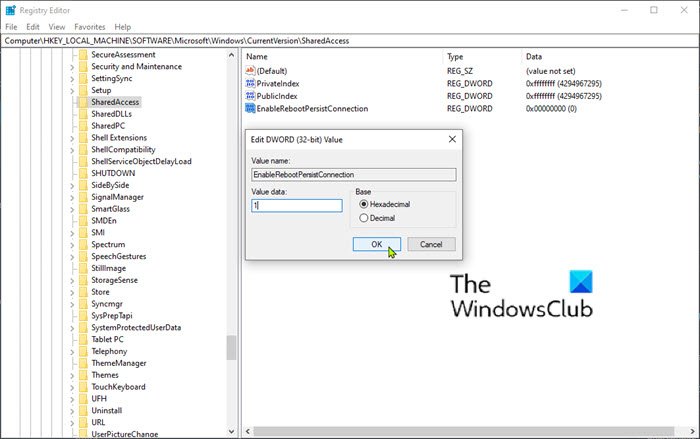Open the Edit menu
700x439 pixels.
[33, 27]
